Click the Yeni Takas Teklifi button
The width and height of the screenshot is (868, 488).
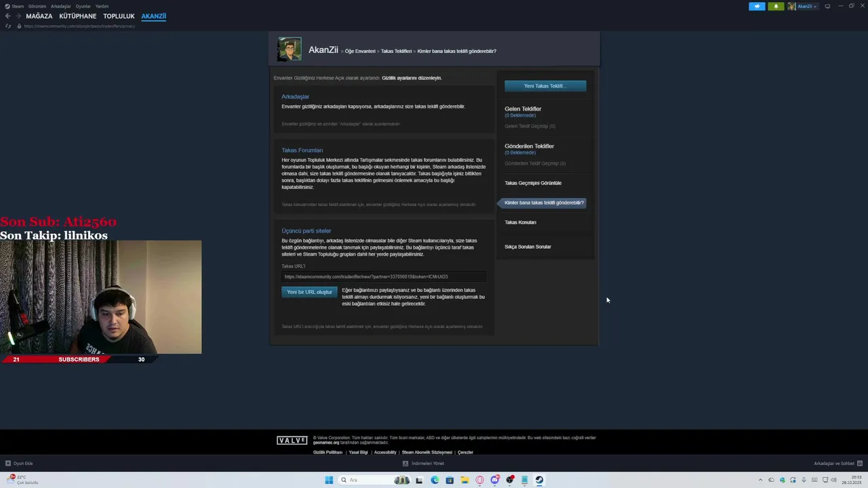pos(545,86)
